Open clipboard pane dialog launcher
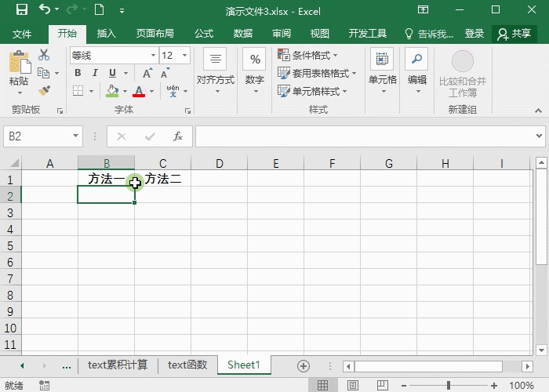Image resolution: width=549 pixels, height=392 pixels. [x=60, y=111]
